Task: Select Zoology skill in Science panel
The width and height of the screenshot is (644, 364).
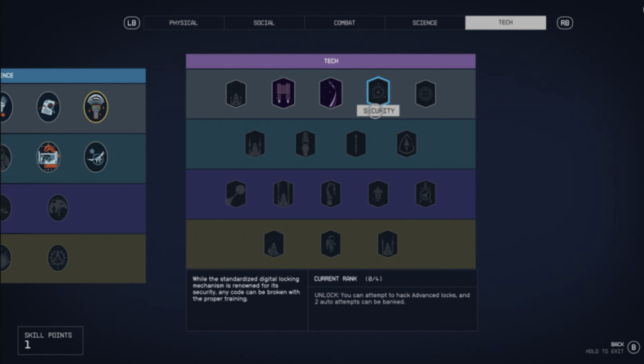Action: (95, 158)
